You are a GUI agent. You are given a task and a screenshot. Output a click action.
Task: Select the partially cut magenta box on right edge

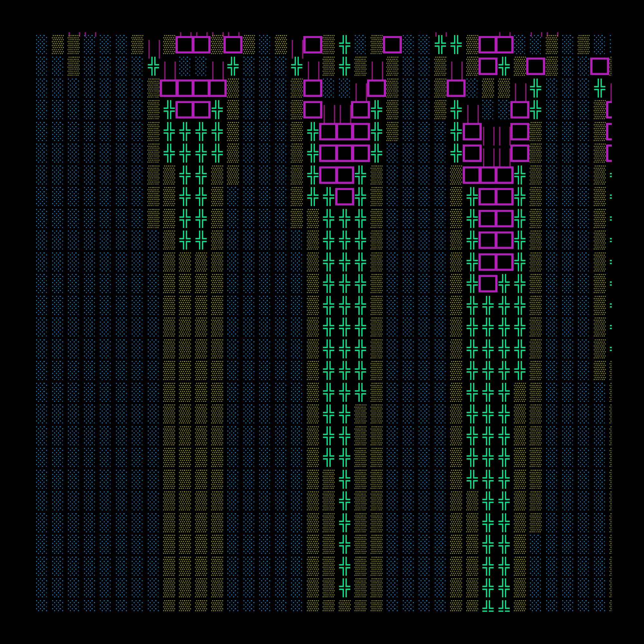[608, 110]
